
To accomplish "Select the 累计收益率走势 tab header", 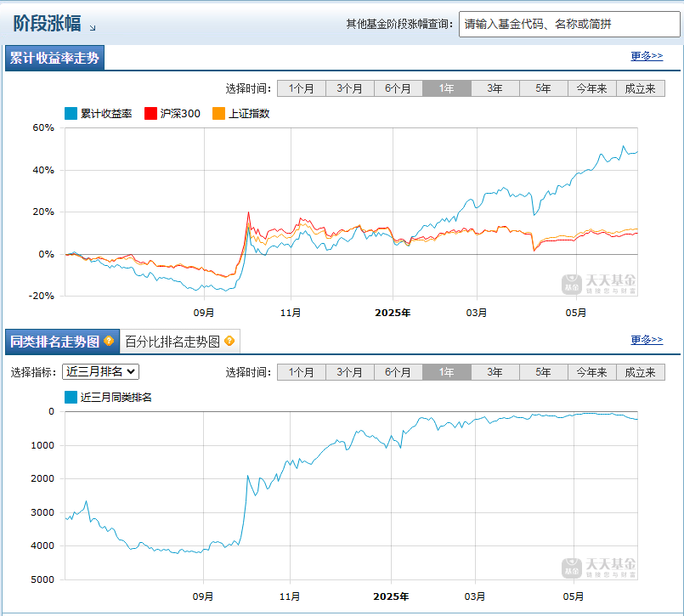I will 54,58.
